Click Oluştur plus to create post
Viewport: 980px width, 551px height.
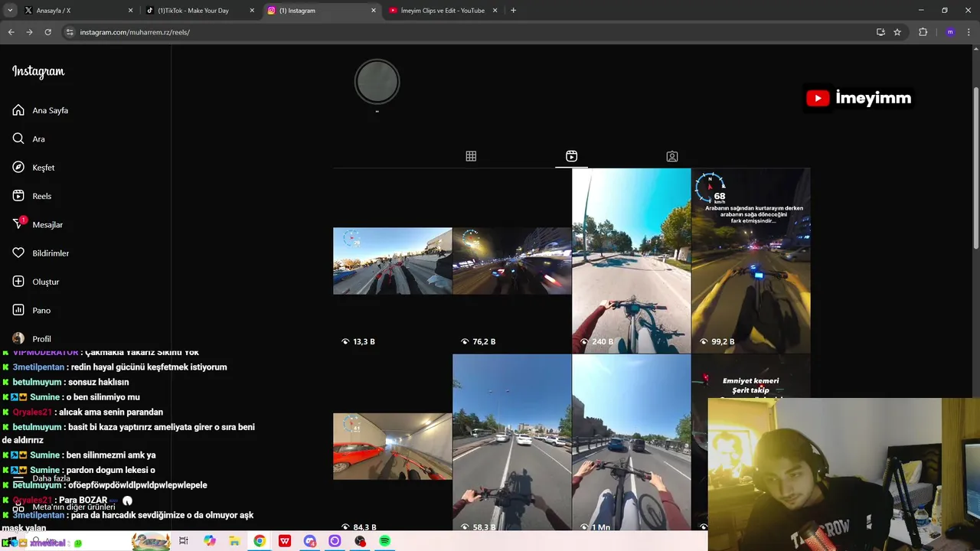[35, 282]
